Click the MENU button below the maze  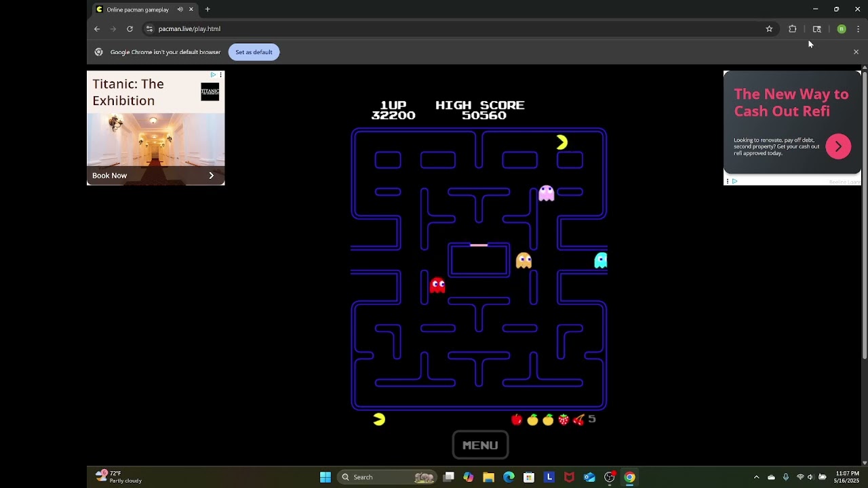(x=480, y=445)
